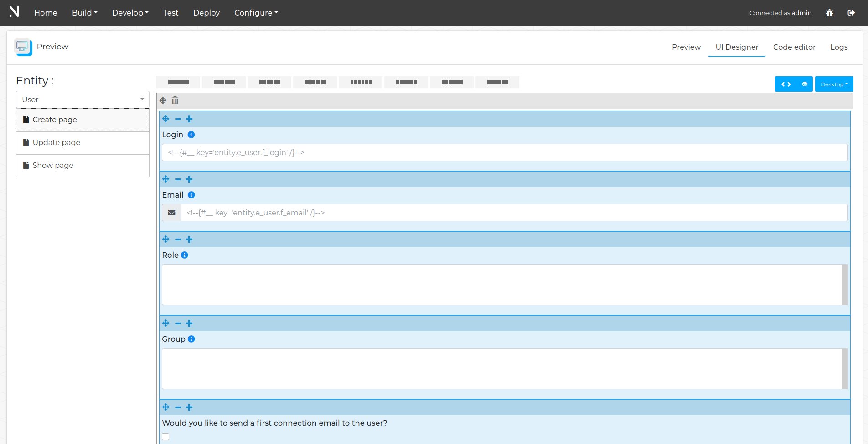Shrink Email field with minus icon
This screenshot has height=444, width=868.
point(178,179)
